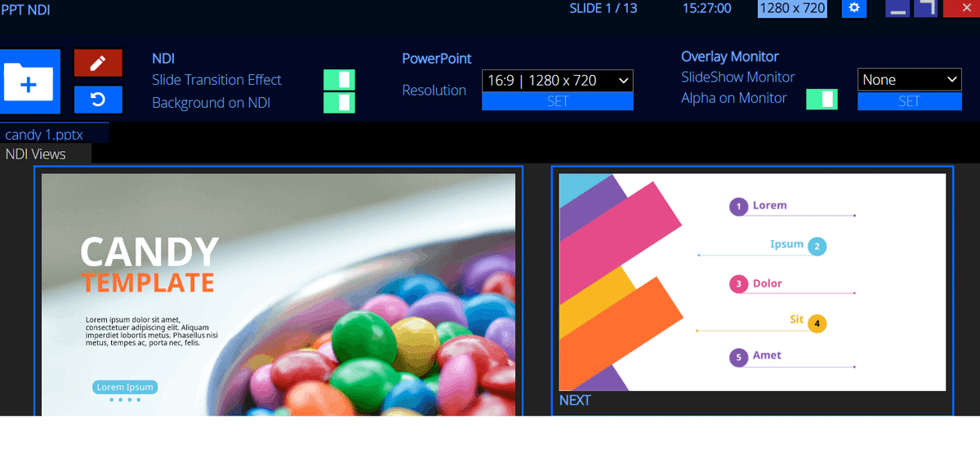Image resolution: width=980 pixels, height=450 pixels.
Task: Toggle Alpha on Monitor switch
Action: (822, 99)
